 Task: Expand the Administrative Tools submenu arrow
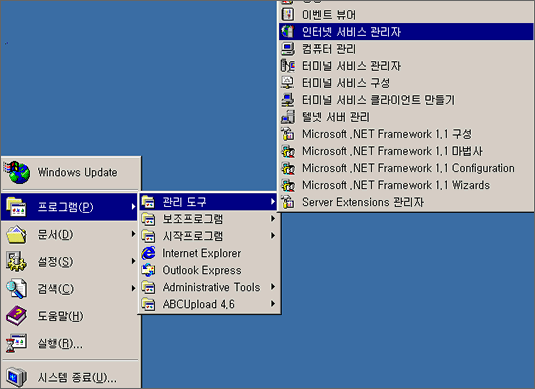(x=273, y=287)
